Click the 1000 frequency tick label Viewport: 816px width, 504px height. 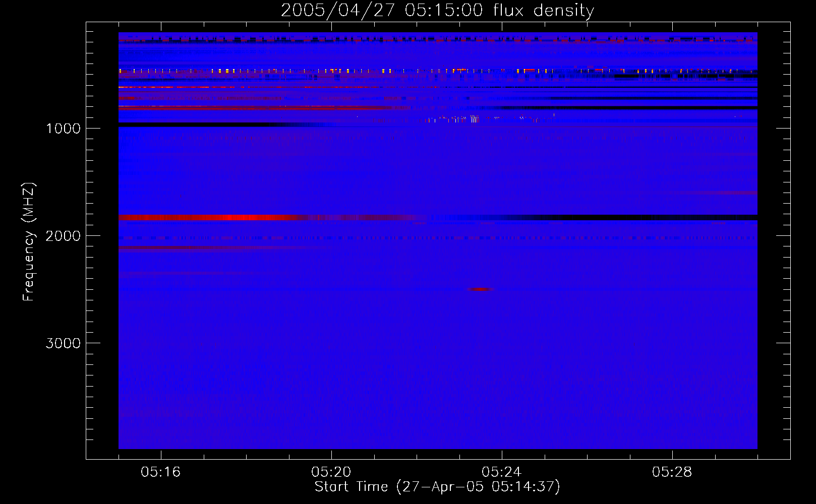coord(63,129)
